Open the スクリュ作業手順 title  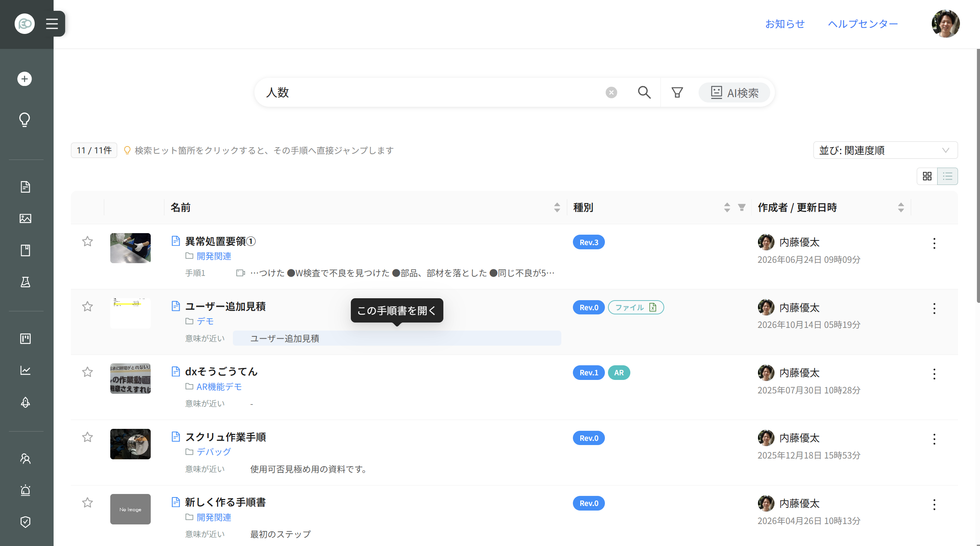click(225, 437)
